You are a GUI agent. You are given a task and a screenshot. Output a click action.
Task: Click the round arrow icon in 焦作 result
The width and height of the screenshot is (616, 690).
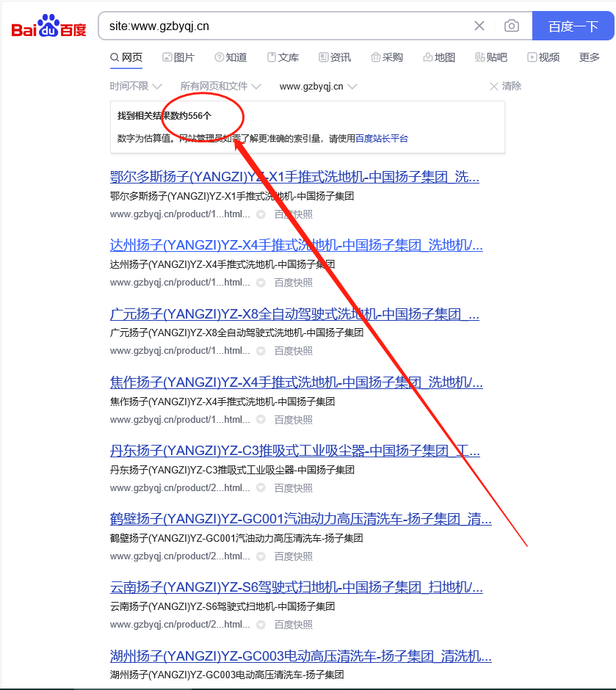pyautogui.click(x=261, y=420)
